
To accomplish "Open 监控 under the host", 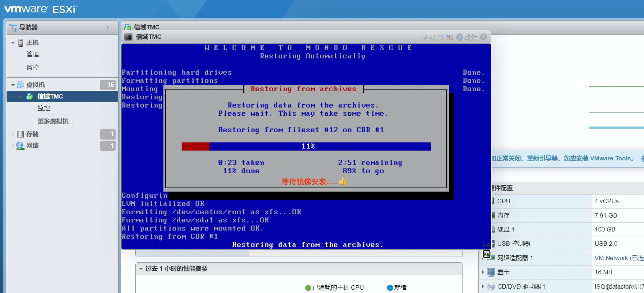I will pyautogui.click(x=33, y=68).
